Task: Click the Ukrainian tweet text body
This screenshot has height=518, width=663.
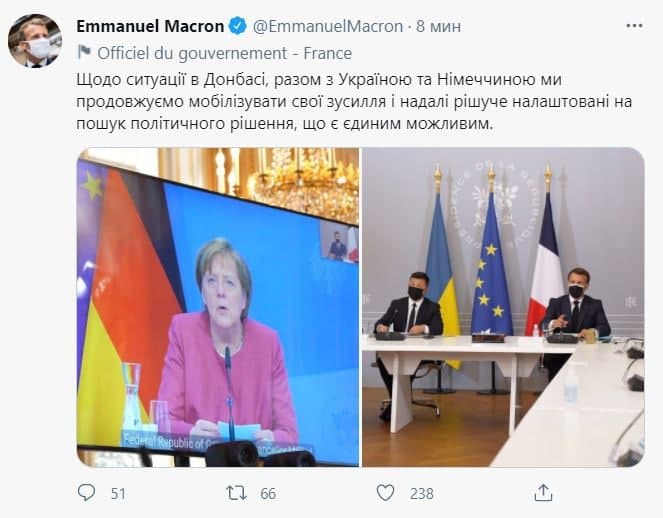Action: pyautogui.click(x=354, y=102)
